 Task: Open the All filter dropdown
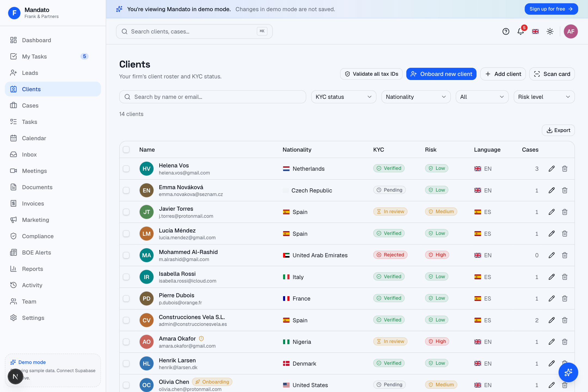pos(482,97)
